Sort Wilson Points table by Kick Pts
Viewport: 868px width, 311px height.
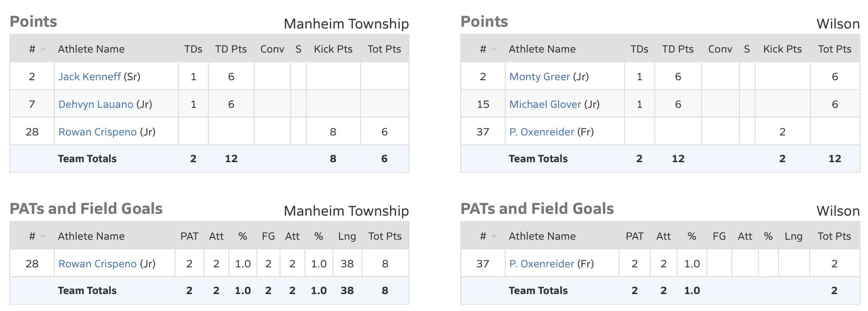click(782, 49)
